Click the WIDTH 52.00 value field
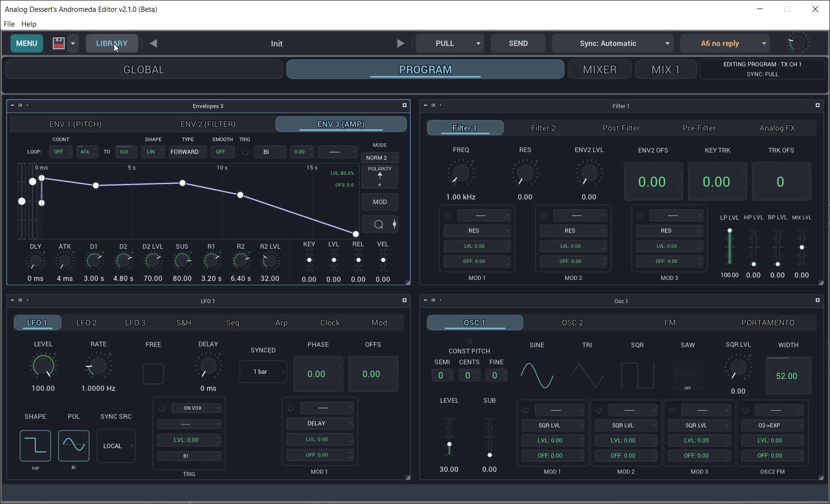The width and height of the screenshot is (830, 504). point(788,376)
